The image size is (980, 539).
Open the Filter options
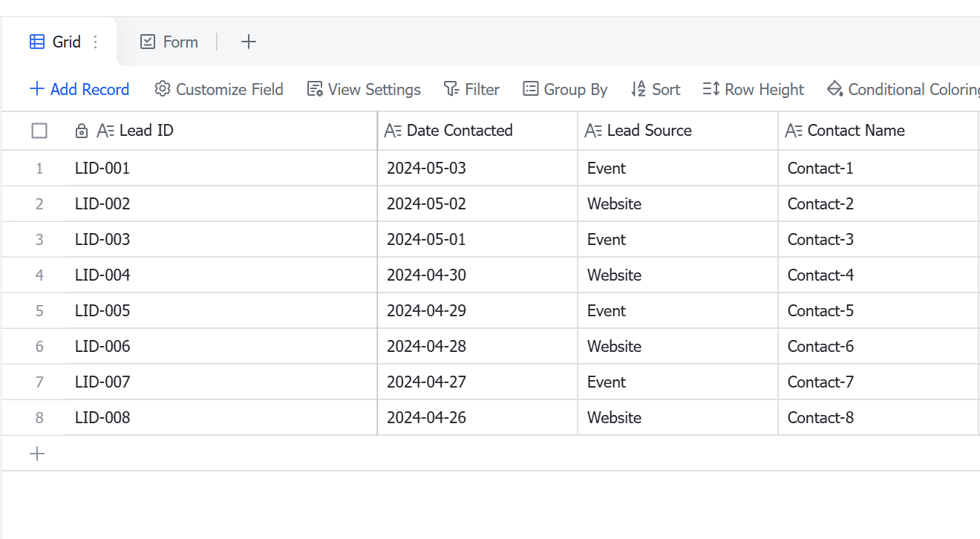tap(471, 89)
